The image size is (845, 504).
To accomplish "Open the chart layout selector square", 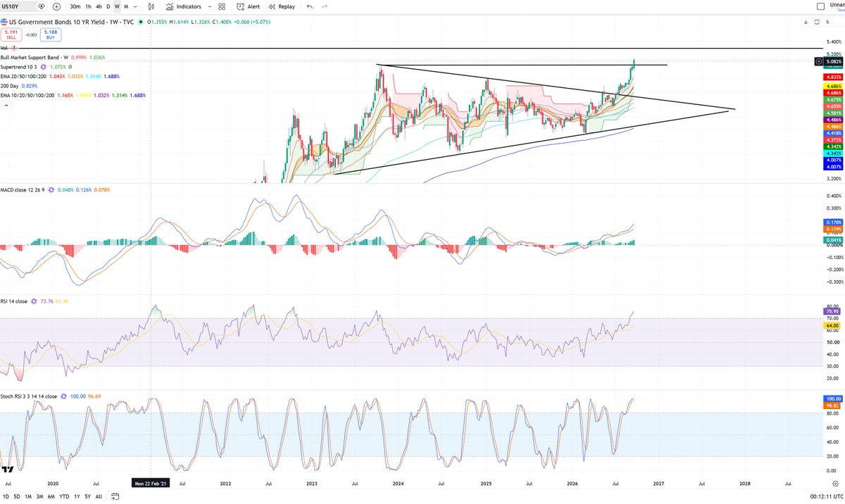I will tap(819, 6).
